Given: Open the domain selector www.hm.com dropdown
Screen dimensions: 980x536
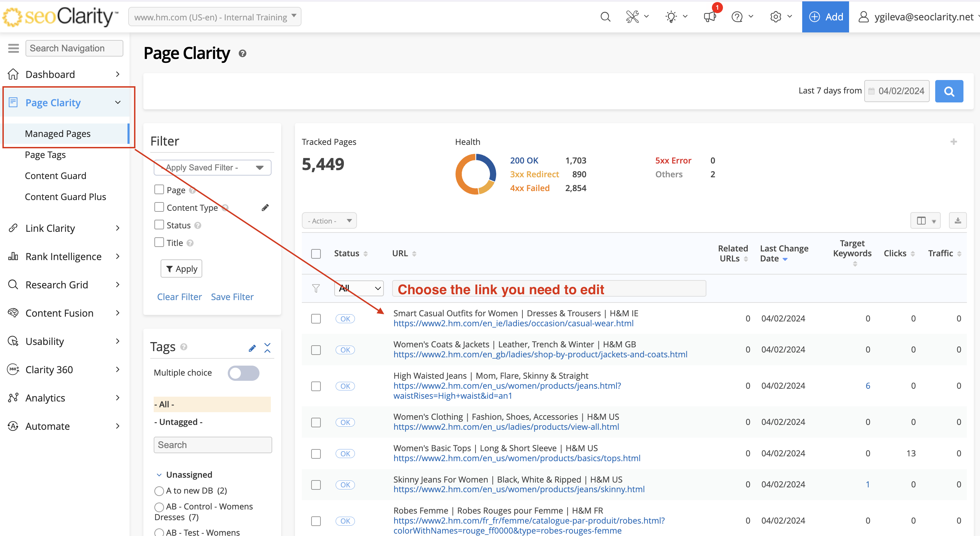Looking at the screenshot, I should pyautogui.click(x=215, y=17).
